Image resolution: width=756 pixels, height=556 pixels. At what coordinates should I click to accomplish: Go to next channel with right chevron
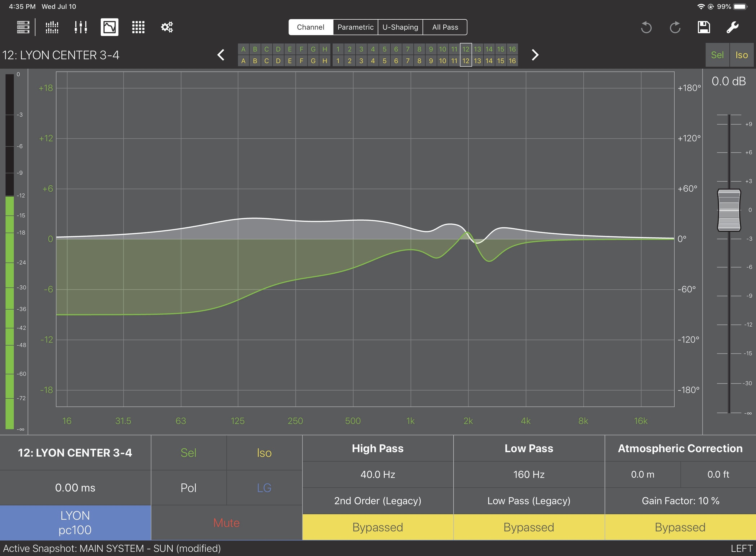[535, 55]
